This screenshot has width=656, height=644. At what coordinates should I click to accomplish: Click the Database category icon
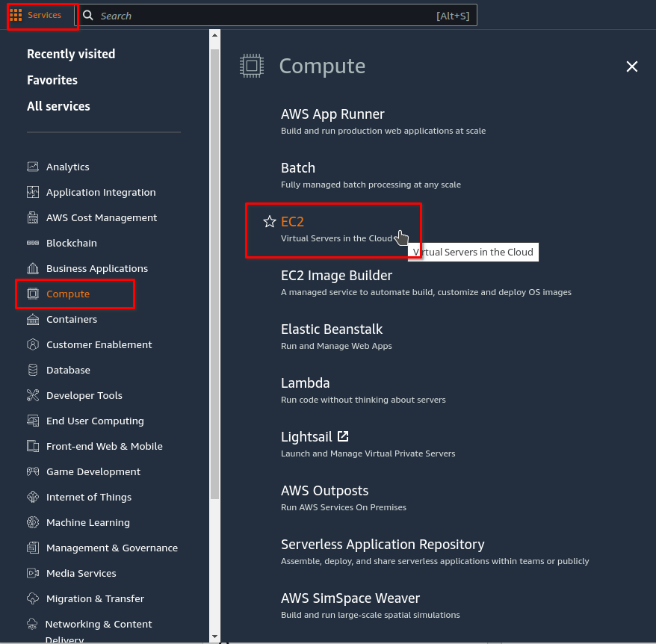[33, 370]
